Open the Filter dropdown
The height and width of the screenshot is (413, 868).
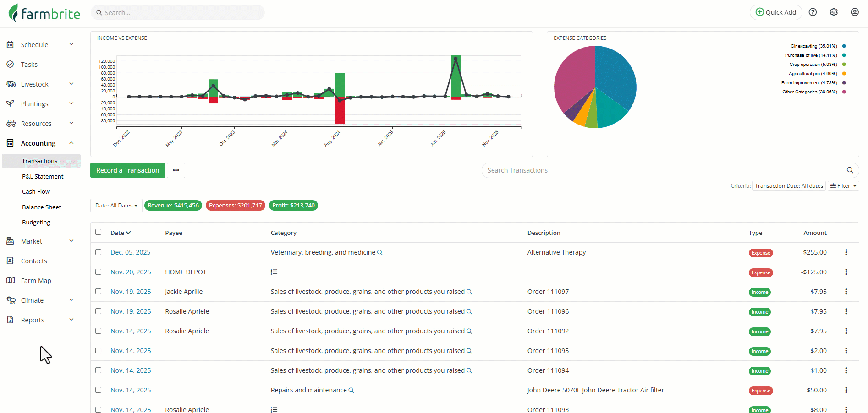843,186
